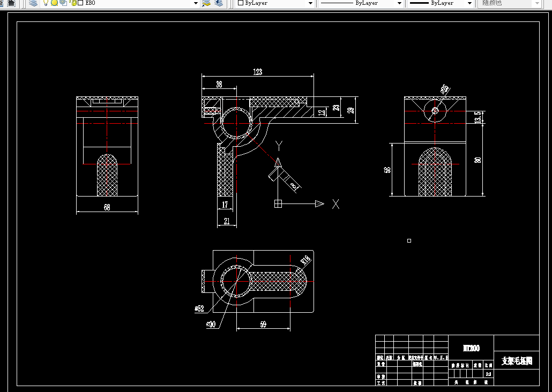This screenshot has height=392, width=552.
Task: Click the ByLayer color swatch box
Action: click(x=241, y=3)
